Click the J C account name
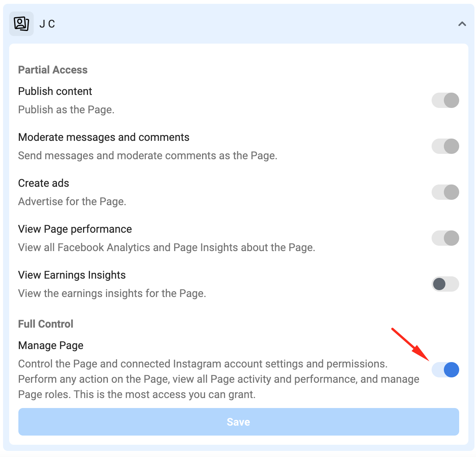This screenshot has height=457, width=476. 47,24
